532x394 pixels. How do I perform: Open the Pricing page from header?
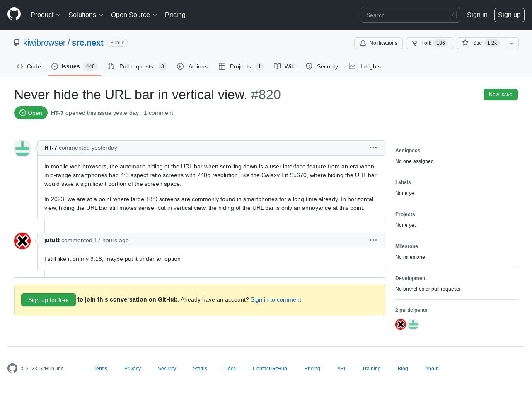point(175,15)
